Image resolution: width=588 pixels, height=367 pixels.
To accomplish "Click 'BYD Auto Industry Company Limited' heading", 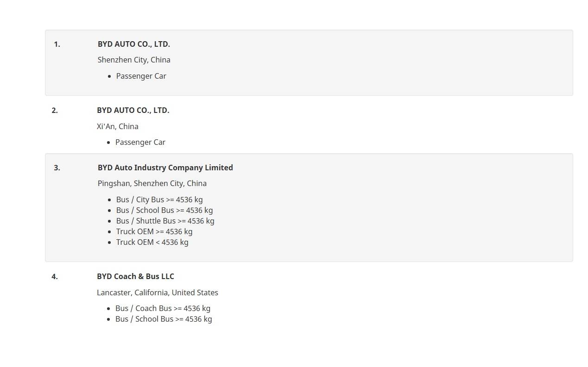I will 165,168.
